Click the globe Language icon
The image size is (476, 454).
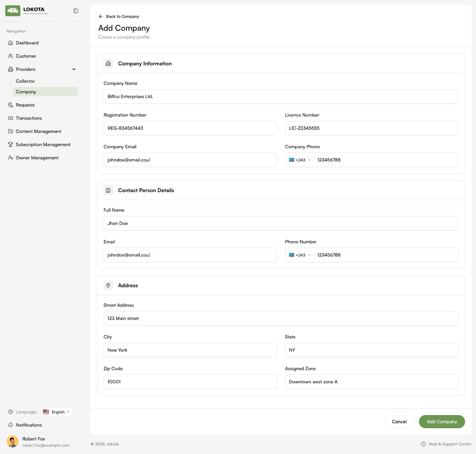point(11,412)
